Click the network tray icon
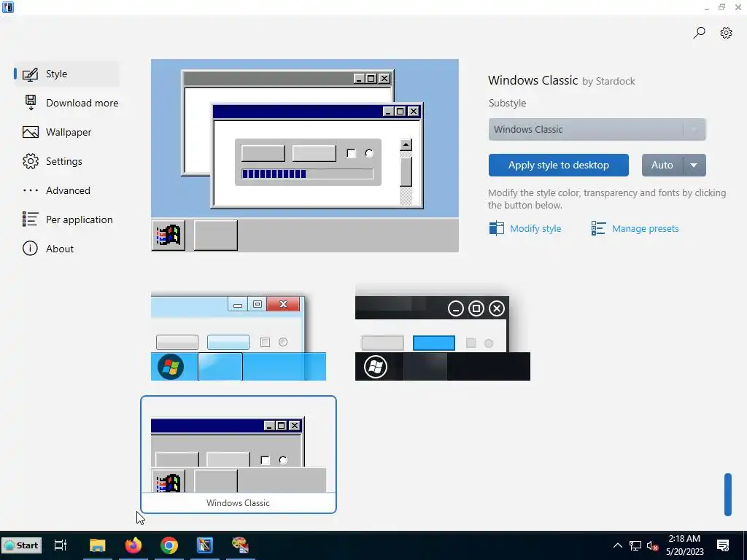Image resolution: width=747 pixels, height=560 pixels. [635, 545]
